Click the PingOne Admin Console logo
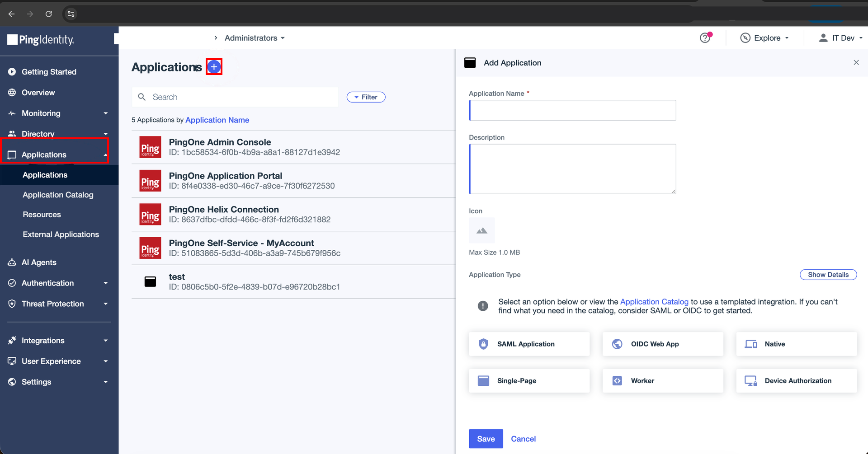The image size is (868, 454). [151, 147]
